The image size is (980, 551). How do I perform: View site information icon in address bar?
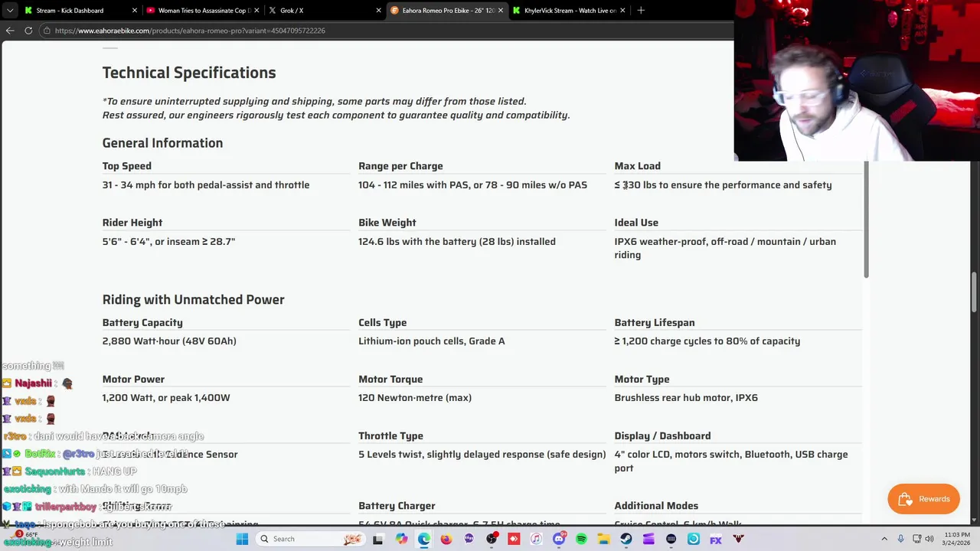pyautogui.click(x=47, y=31)
